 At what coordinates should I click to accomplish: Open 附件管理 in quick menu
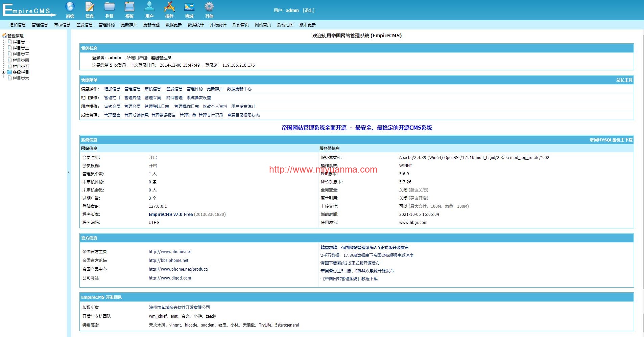click(174, 98)
